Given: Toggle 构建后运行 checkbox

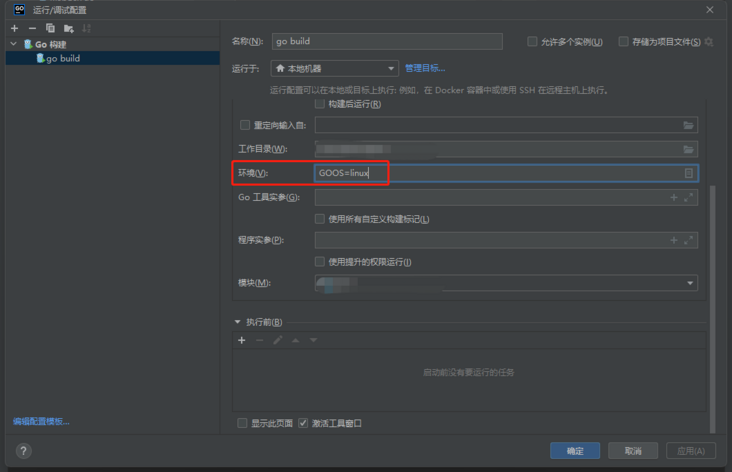Looking at the screenshot, I should click(x=320, y=104).
